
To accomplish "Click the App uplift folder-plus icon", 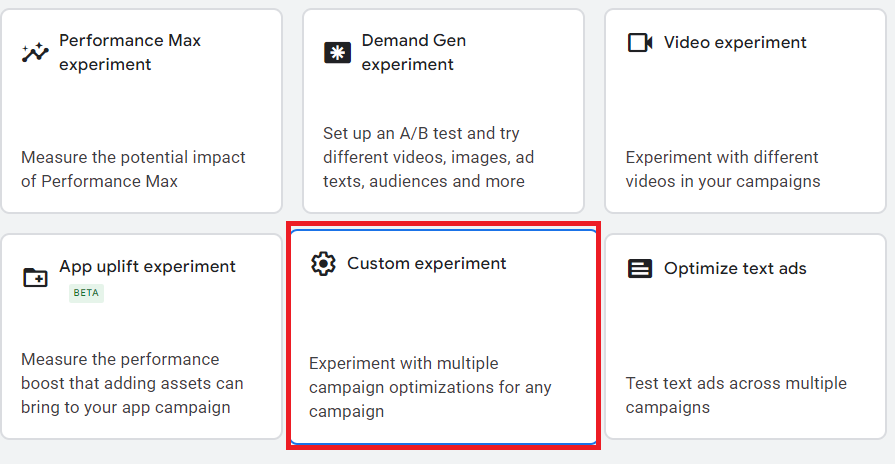I will (x=35, y=277).
